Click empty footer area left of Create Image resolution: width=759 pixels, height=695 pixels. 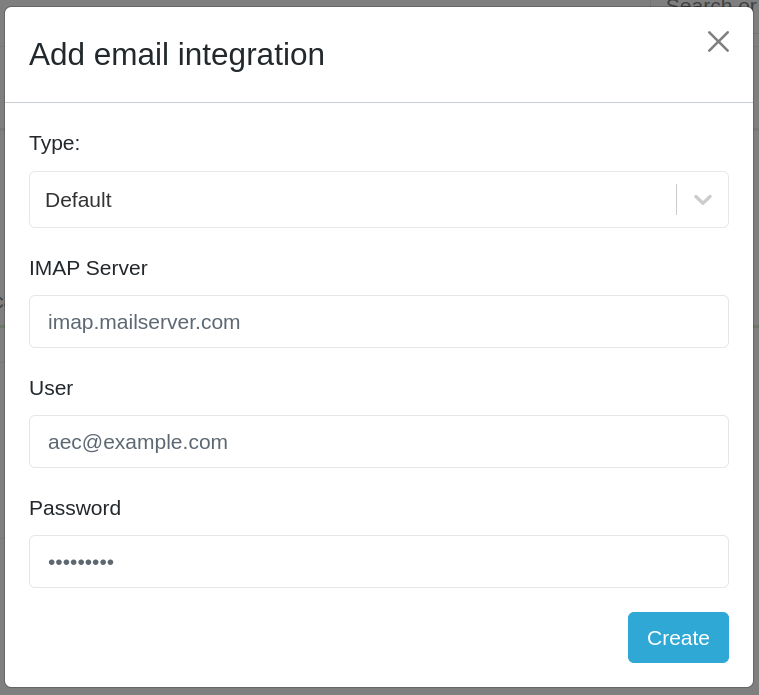(320, 638)
